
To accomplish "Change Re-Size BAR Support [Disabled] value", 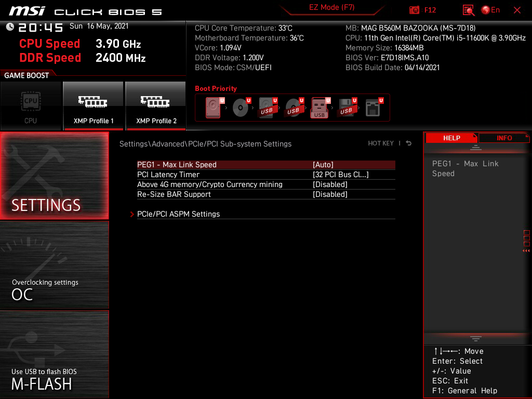I will 330,194.
